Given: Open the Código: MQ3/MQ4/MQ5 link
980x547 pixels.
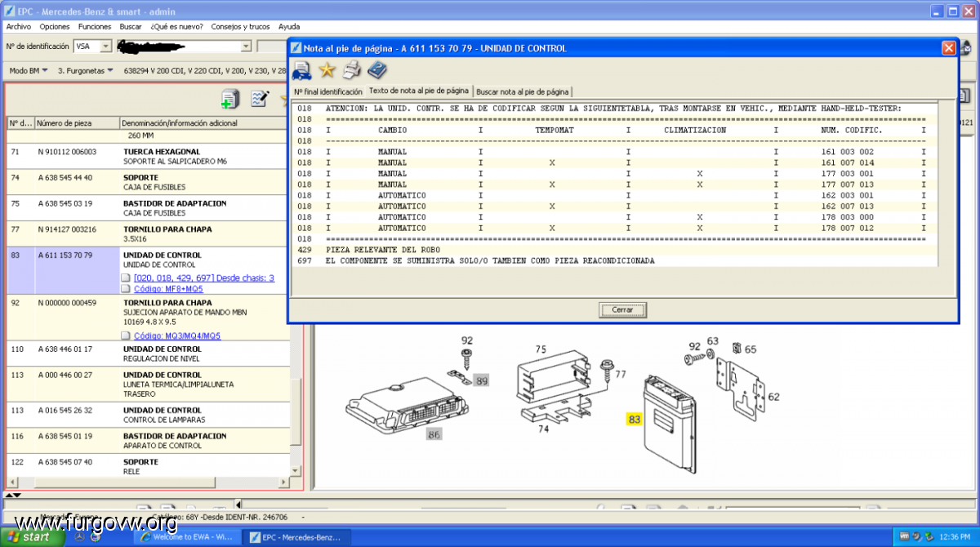Looking at the screenshot, I should (177, 336).
